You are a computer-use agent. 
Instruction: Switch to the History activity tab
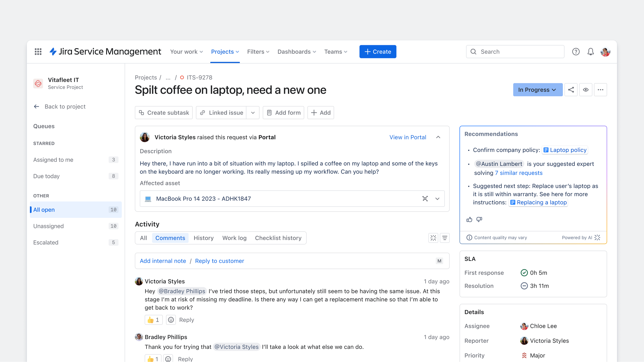pyautogui.click(x=203, y=238)
